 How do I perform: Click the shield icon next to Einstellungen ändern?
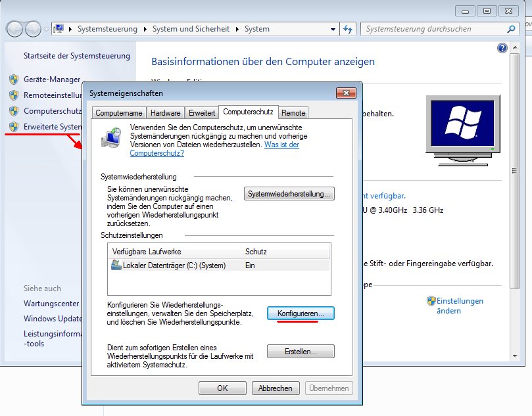(x=431, y=301)
